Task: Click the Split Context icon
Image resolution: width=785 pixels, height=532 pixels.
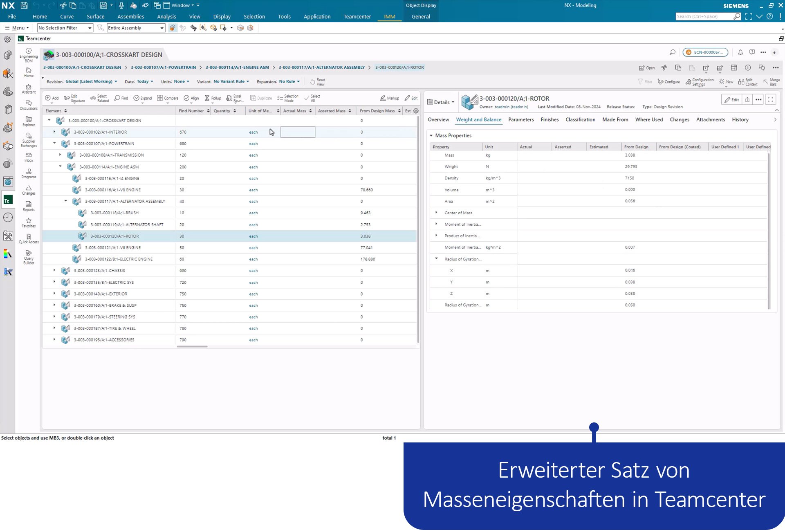Action: 747,81
